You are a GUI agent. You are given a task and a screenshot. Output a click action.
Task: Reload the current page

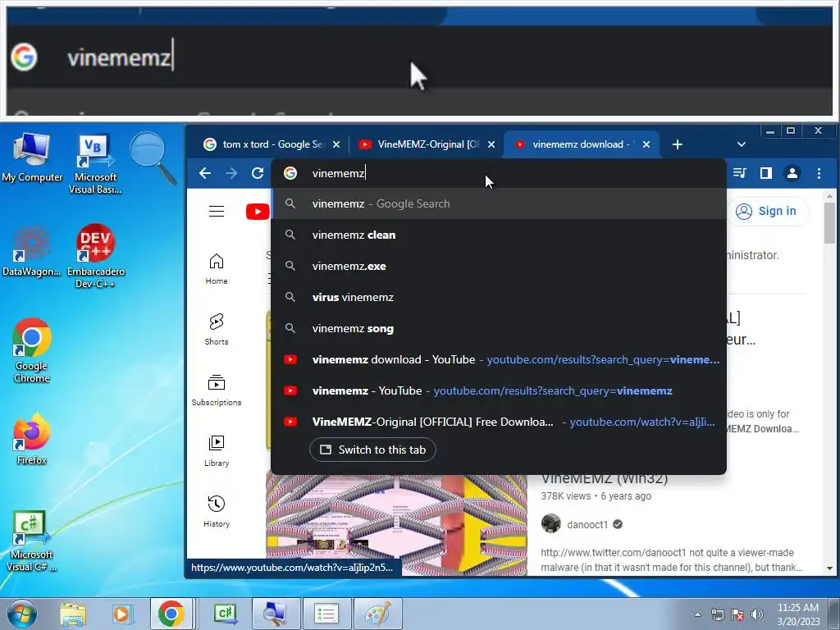(258, 173)
